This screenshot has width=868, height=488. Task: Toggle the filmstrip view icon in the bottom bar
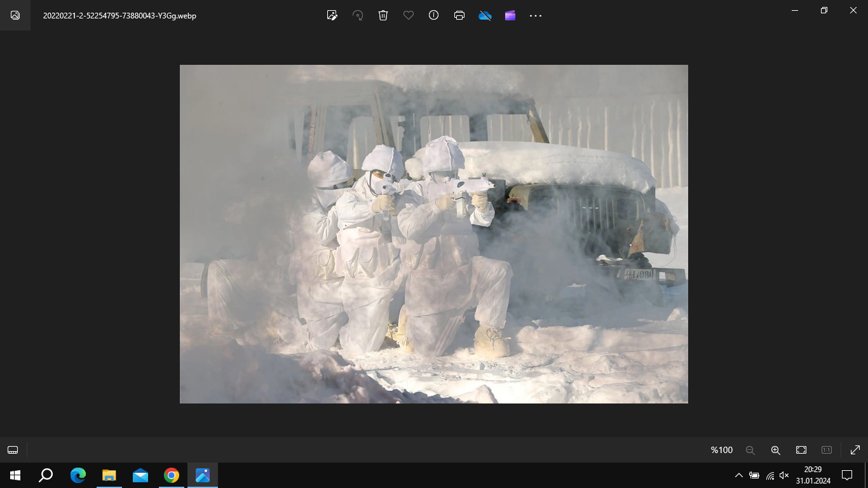click(13, 450)
